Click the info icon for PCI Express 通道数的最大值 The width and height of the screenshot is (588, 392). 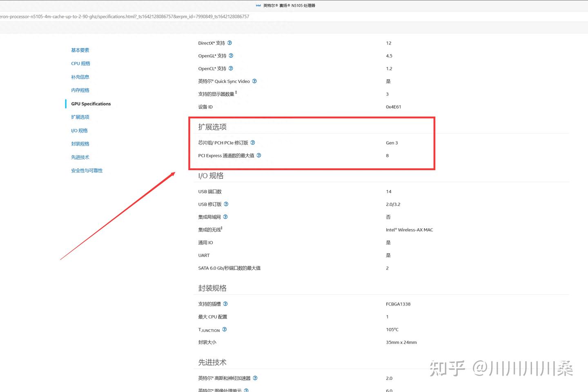[259, 155]
